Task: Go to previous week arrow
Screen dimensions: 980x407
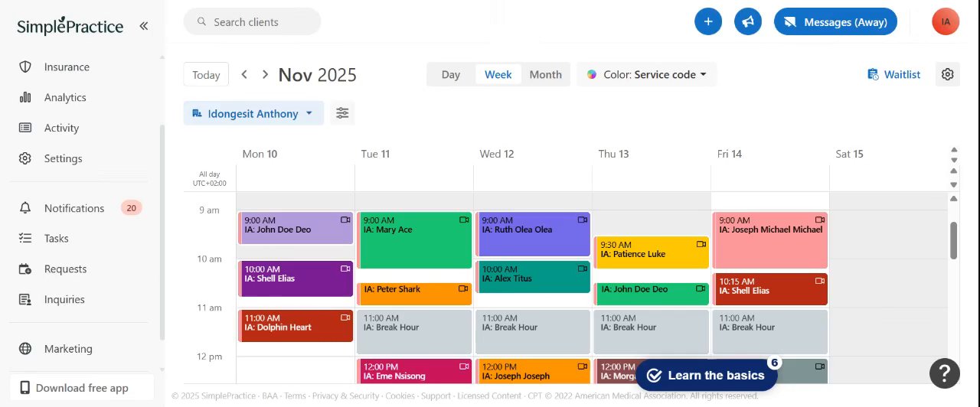Action: point(244,74)
